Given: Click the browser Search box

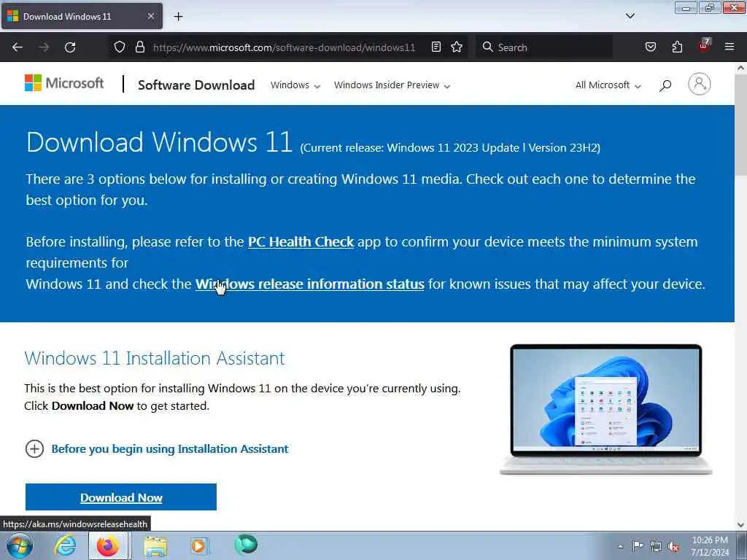Looking at the screenshot, I should [544, 47].
